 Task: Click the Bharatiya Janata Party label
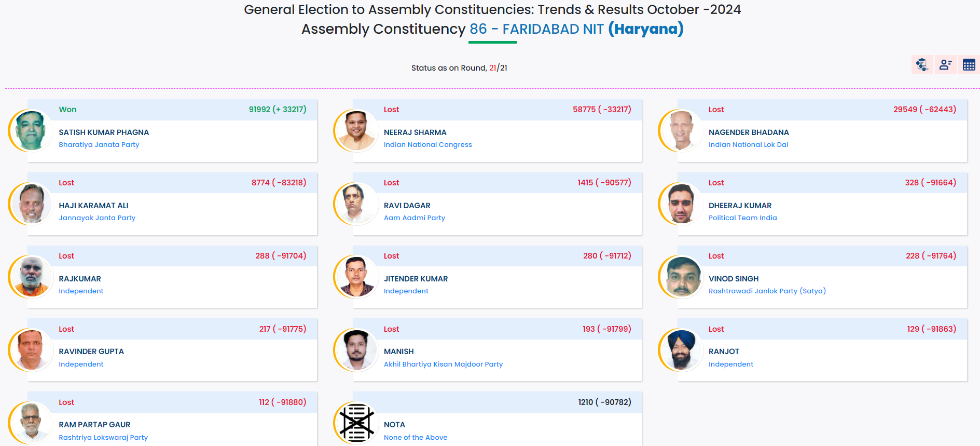pyautogui.click(x=99, y=145)
